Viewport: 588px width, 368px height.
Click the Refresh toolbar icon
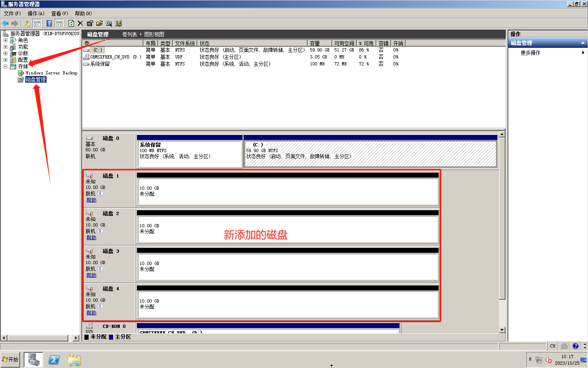pos(71,24)
